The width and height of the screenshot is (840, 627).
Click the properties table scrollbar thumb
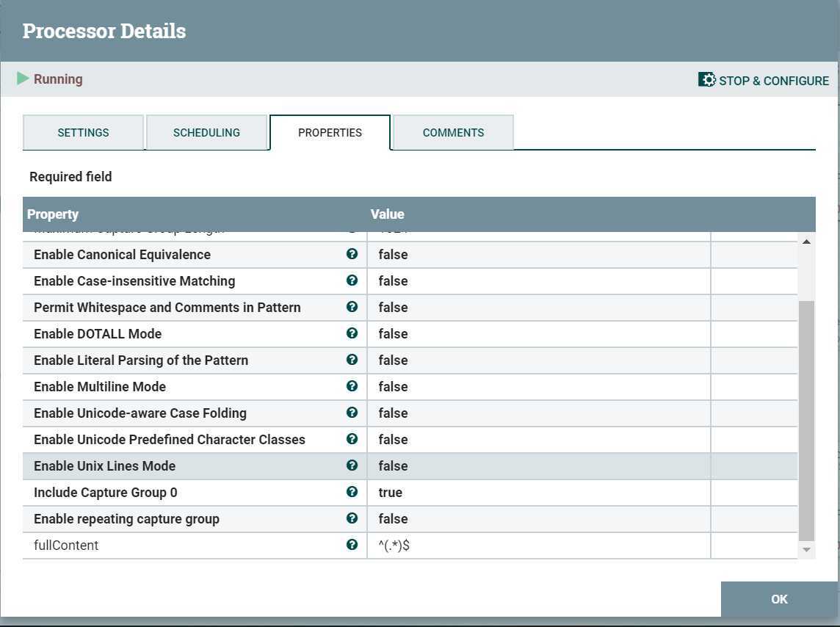pyautogui.click(x=806, y=421)
